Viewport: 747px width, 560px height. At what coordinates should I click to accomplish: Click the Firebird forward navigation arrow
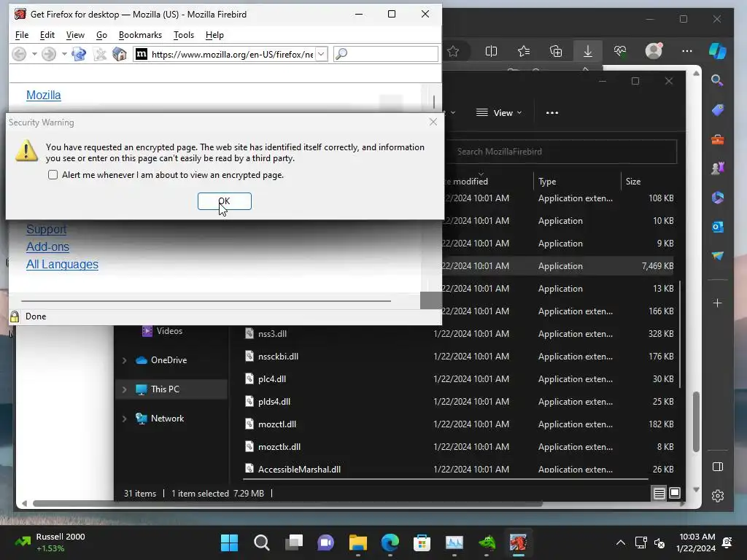tap(49, 54)
